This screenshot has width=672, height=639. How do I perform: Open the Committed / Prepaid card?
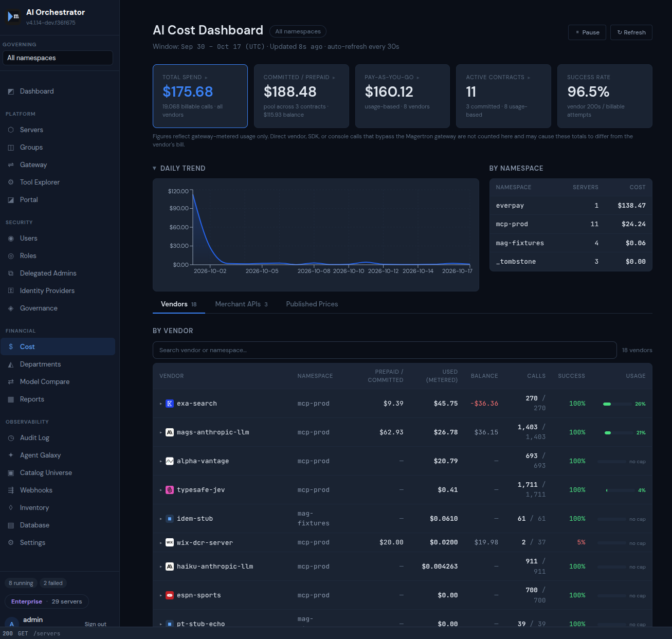point(301,96)
